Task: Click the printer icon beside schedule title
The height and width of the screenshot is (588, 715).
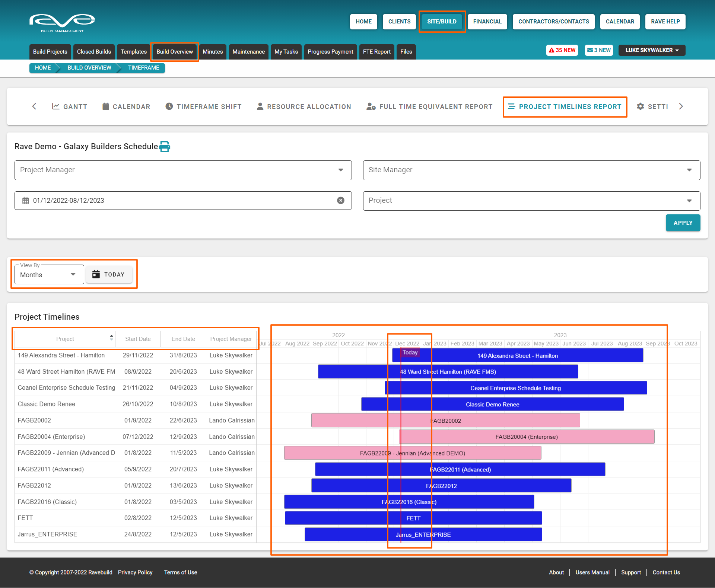Action: tap(165, 147)
